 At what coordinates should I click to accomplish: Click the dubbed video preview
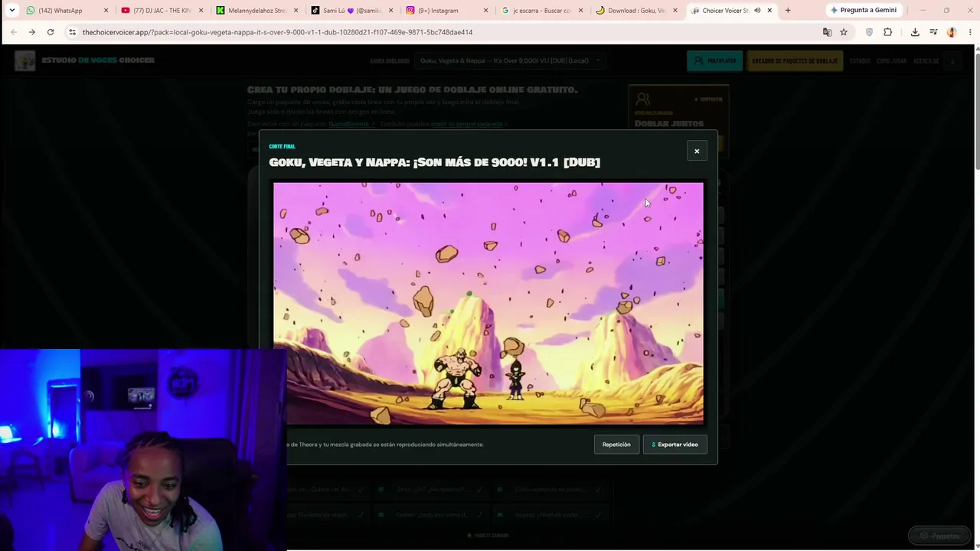pos(488,303)
